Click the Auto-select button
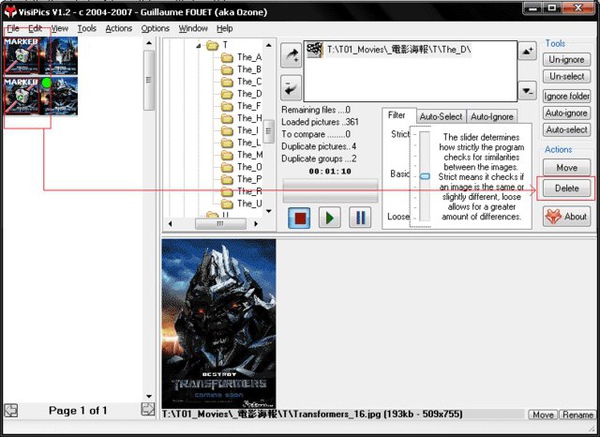This screenshot has height=437, width=600. (x=566, y=130)
